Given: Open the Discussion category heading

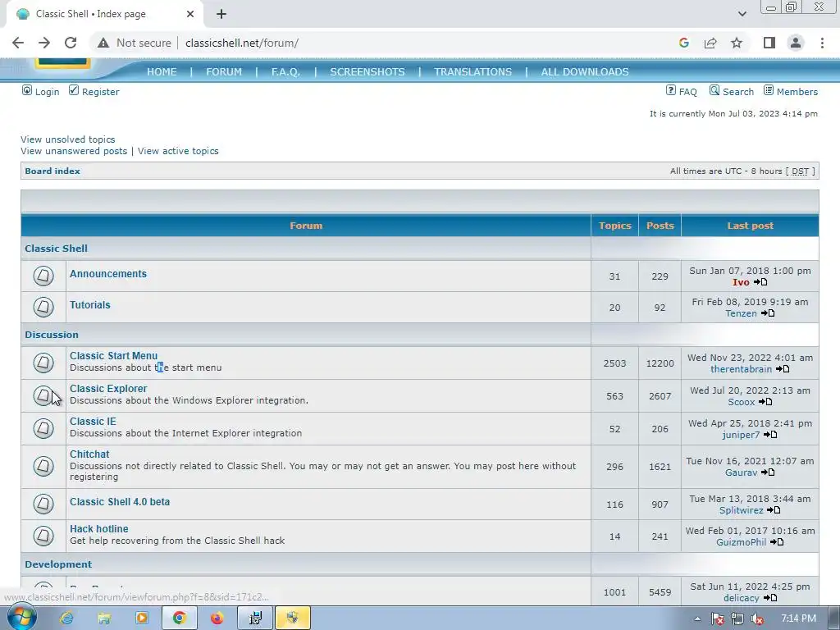Looking at the screenshot, I should pos(52,335).
